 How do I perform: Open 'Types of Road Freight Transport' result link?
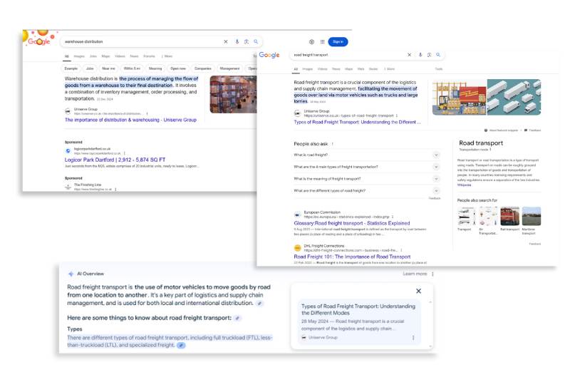[x=358, y=122]
